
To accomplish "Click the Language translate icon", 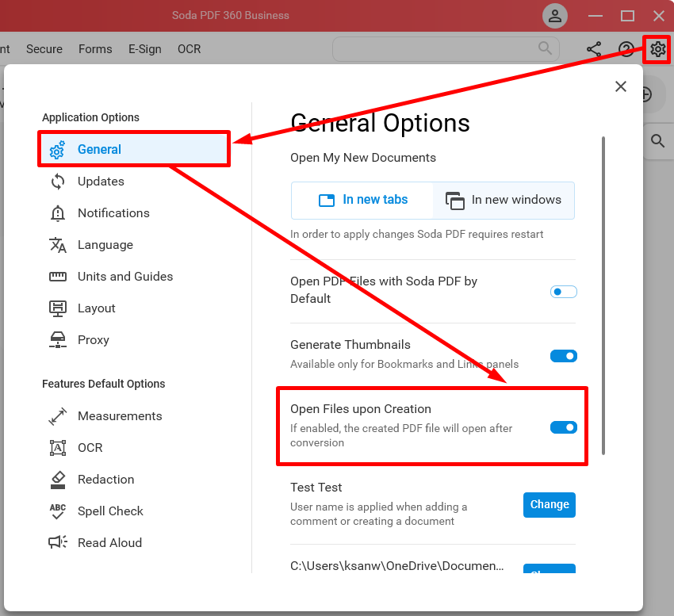I will click(x=58, y=245).
